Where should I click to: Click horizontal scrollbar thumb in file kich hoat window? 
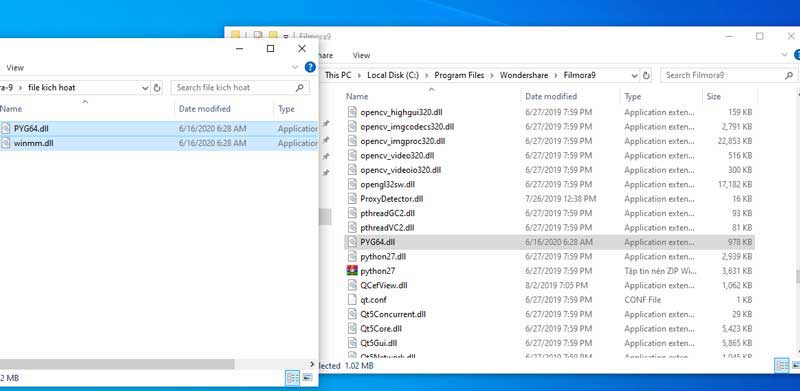(x=117, y=364)
